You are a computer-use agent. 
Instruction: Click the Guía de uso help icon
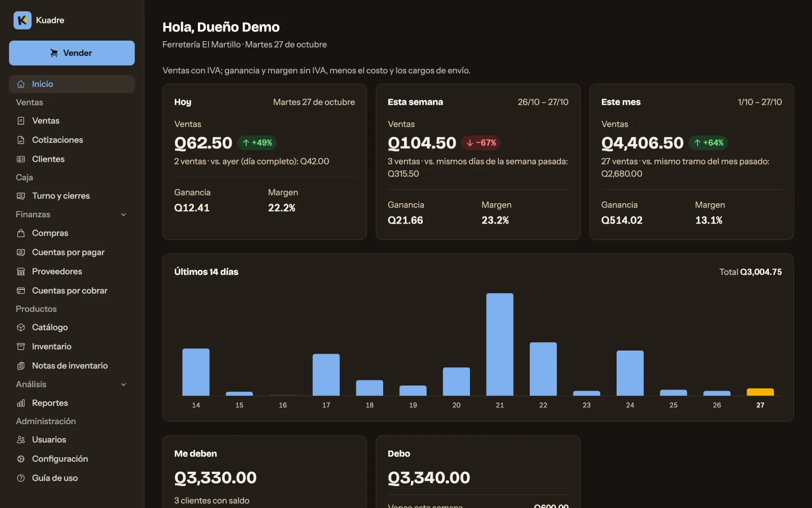click(21, 479)
